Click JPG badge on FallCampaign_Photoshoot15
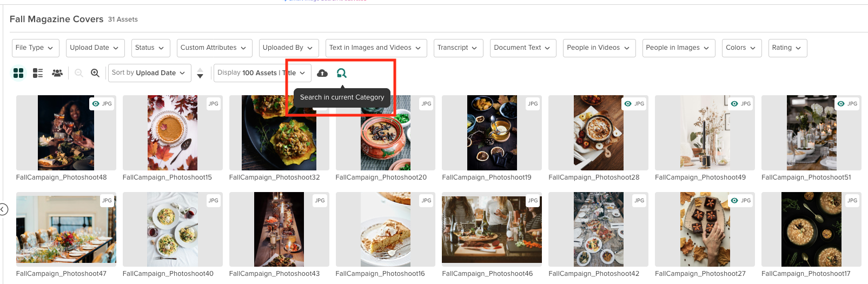The width and height of the screenshot is (868, 284). (214, 103)
